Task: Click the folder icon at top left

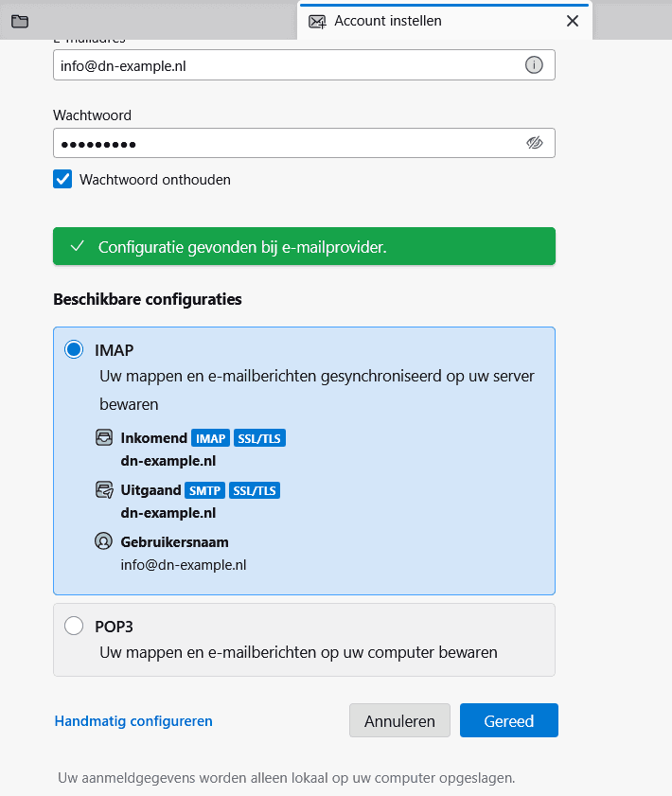Action: (x=20, y=21)
